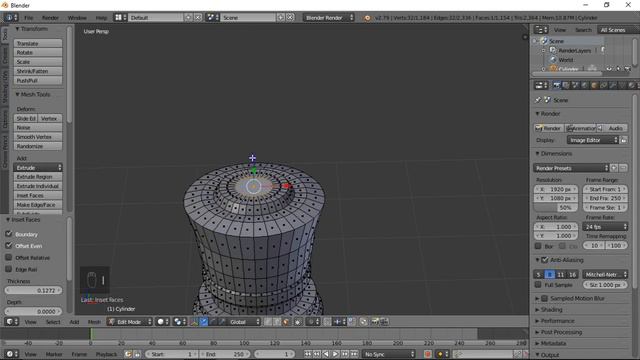Open the Extrude dropdown in Mesh Tools
The image size is (640, 360).
click(38, 168)
